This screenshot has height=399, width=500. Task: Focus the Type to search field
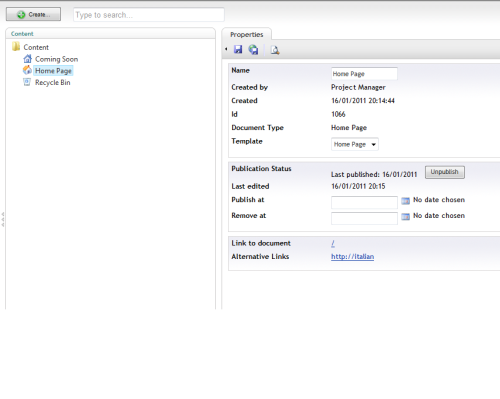(149, 15)
